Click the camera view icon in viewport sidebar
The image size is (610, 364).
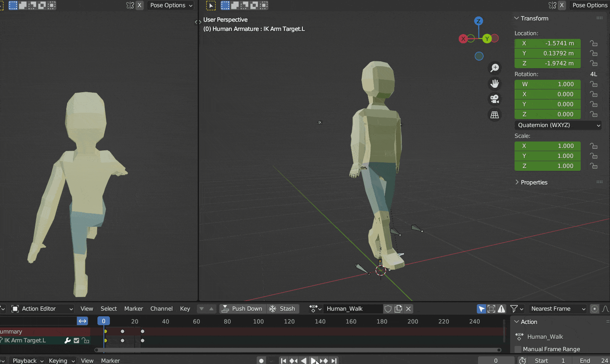coord(494,99)
